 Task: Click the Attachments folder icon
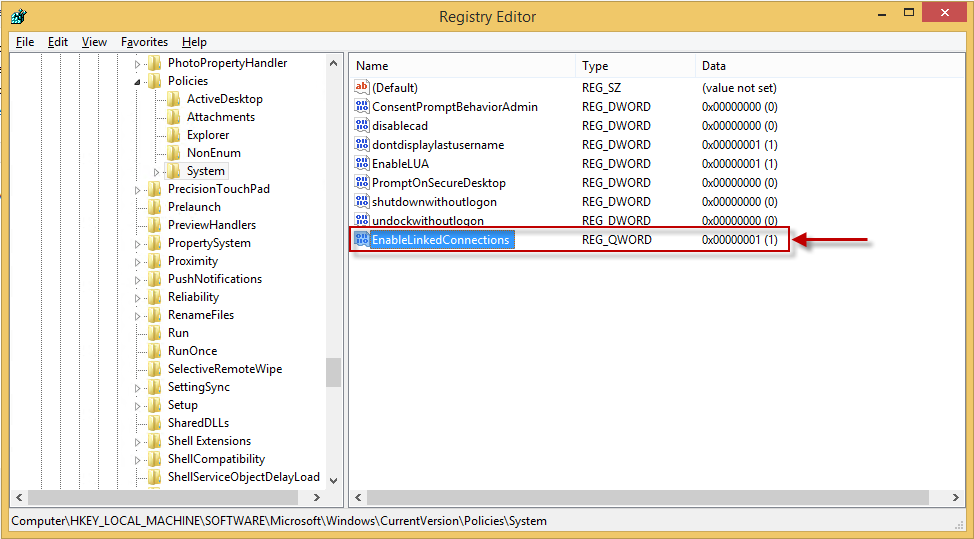pos(173,117)
